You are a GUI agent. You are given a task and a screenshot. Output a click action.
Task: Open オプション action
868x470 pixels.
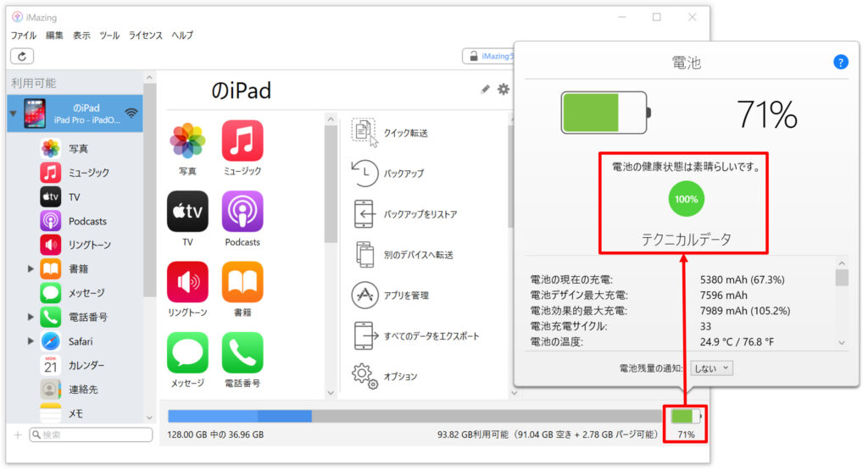386,377
